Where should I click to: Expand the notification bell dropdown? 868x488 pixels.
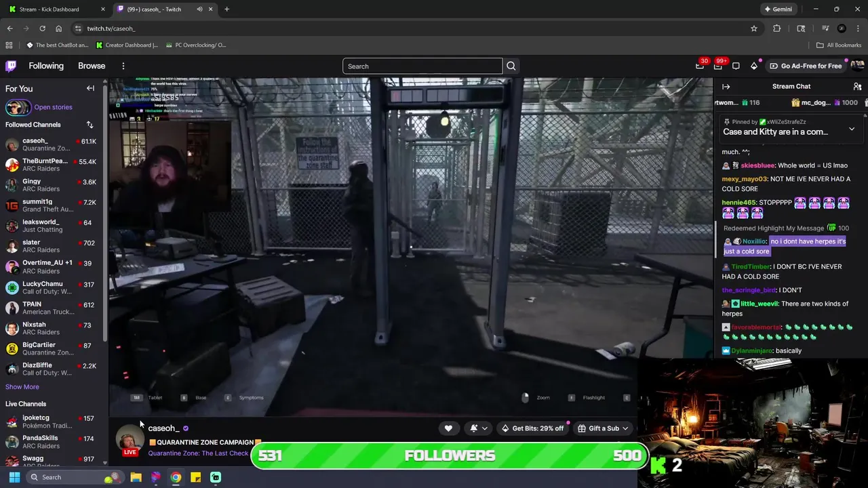(478, 428)
